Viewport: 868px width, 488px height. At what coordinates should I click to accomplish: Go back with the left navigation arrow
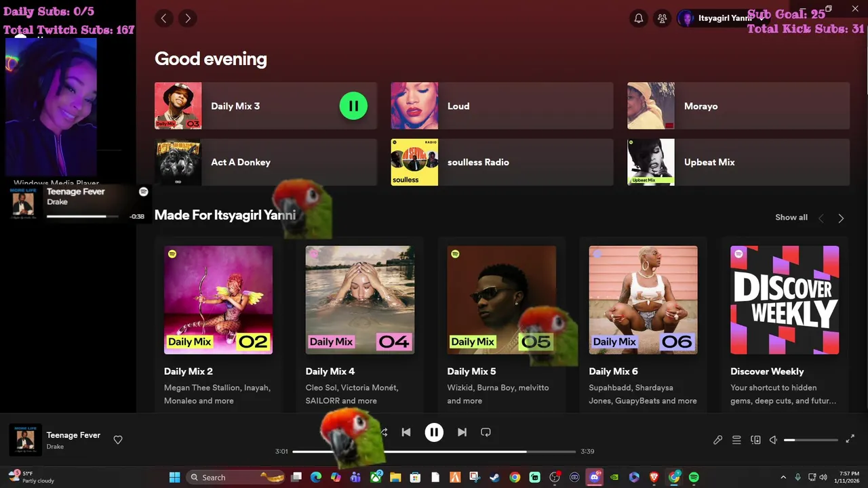[x=163, y=18]
